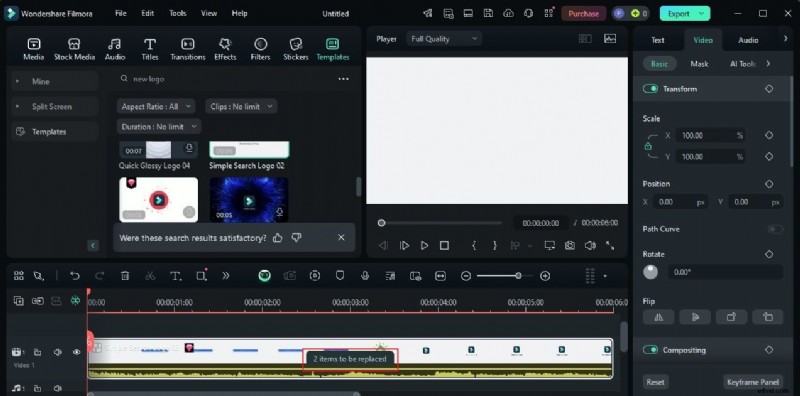Switch to the Mask sub-tab
Viewport: 800px width, 396px height.
tap(699, 64)
